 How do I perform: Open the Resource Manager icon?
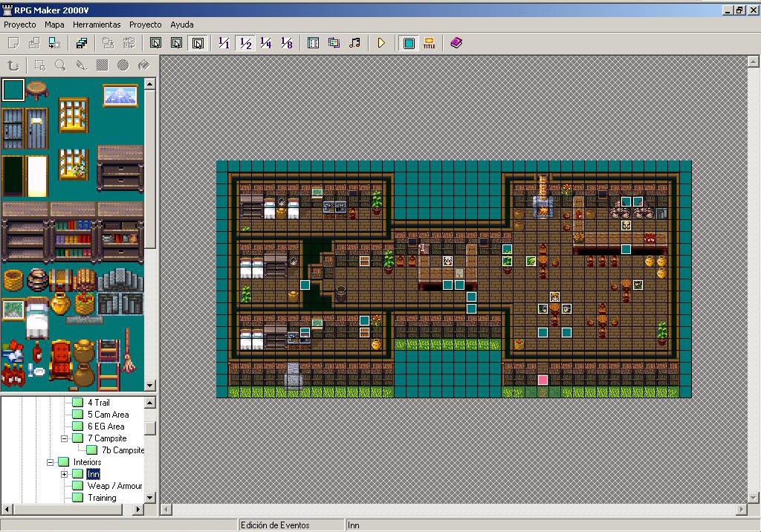click(x=334, y=43)
